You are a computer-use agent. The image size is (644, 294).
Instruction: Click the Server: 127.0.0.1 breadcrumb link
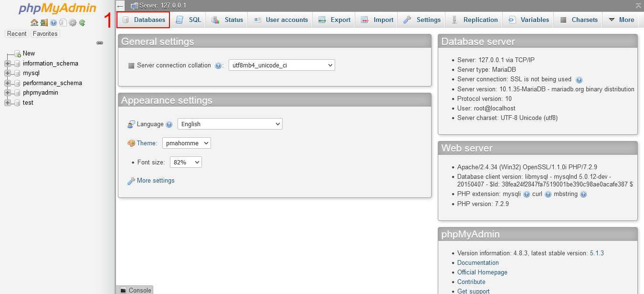pos(163,6)
